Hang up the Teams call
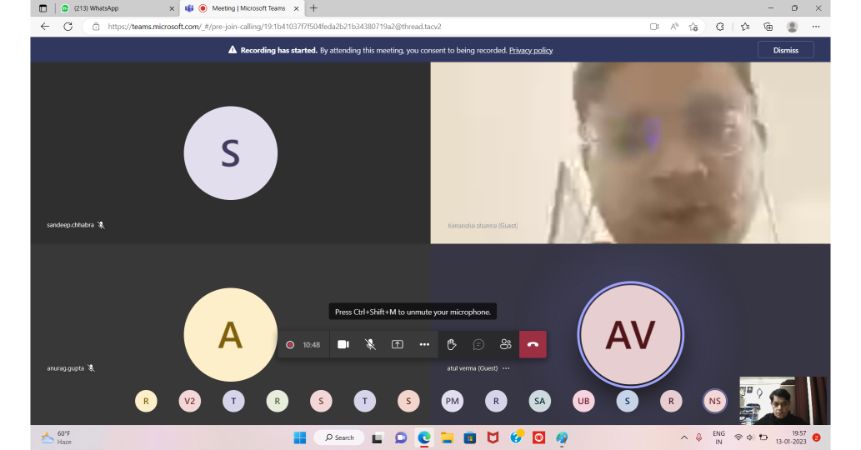This screenshot has width=861, height=450. (x=532, y=344)
